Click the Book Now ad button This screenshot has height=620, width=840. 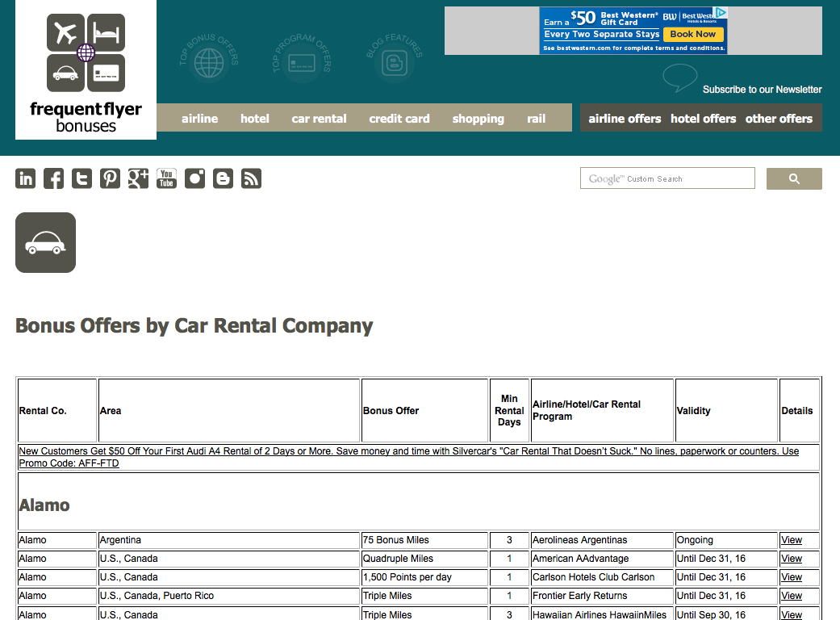point(693,34)
